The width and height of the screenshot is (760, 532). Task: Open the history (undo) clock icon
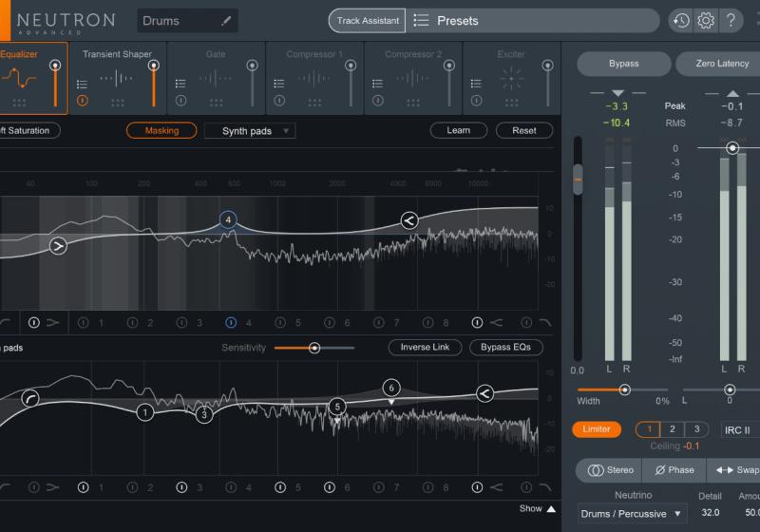click(681, 21)
